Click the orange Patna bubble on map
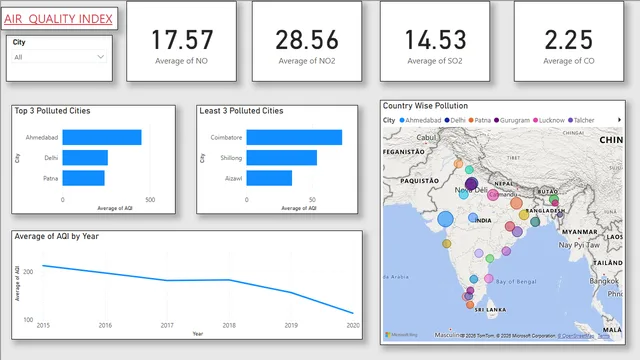This screenshot has width=640, height=360. point(516,203)
